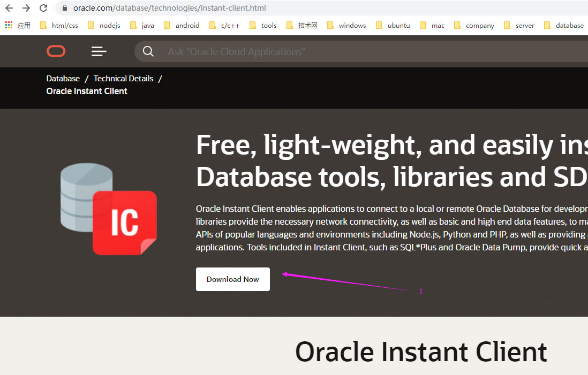588x375 pixels.
Task: Click Oracle Instant Client breadcrumb title
Action: [87, 91]
